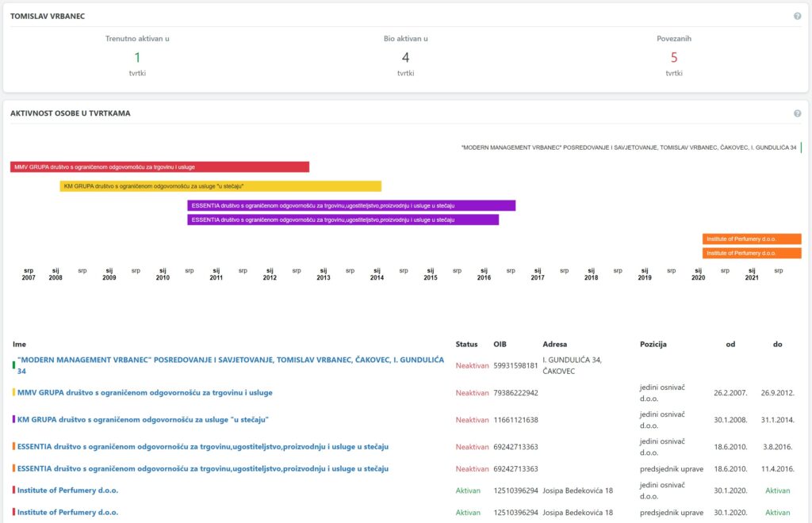The height and width of the screenshot is (523, 812).
Task: Click the green '1' currently active count
Action: click(137, 57)
